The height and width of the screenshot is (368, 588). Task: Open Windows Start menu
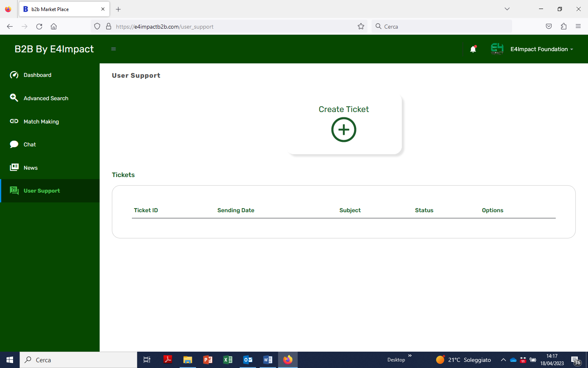pyautogui.click(x=10, y=360)
